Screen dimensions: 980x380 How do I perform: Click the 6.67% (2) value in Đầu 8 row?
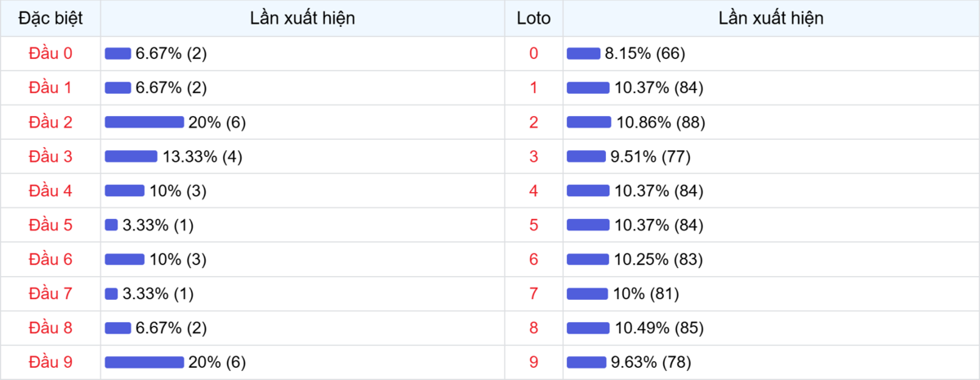tap(171, 328)
